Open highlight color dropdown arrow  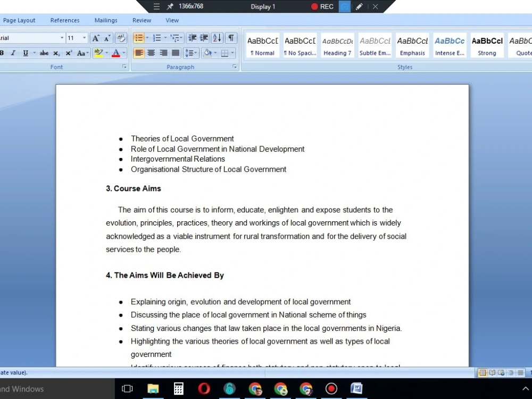point(106,53)
